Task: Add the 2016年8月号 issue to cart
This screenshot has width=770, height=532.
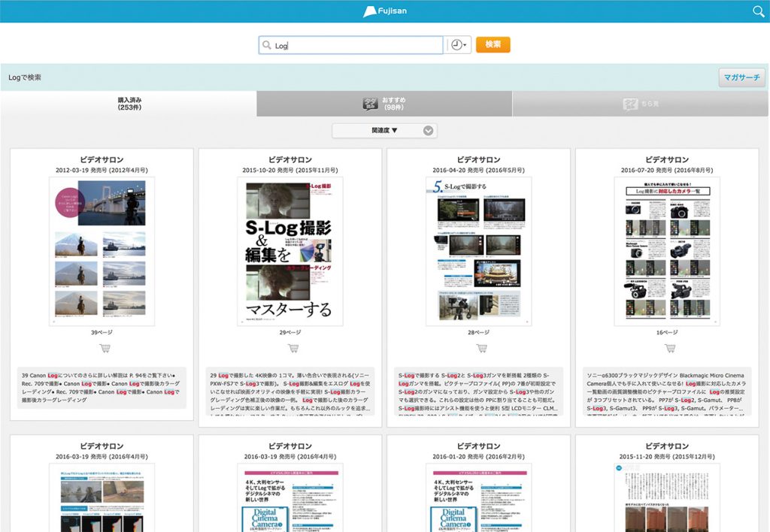Action: 670,348
